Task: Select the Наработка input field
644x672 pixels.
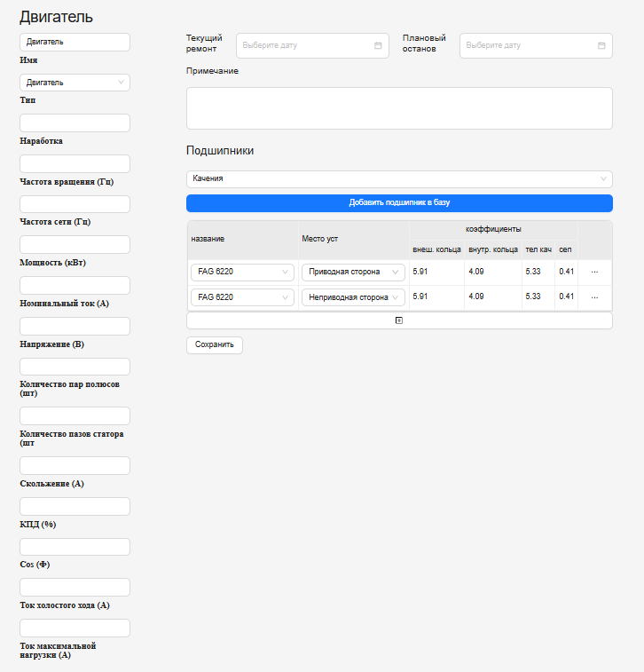Action: tap(75, 123)
